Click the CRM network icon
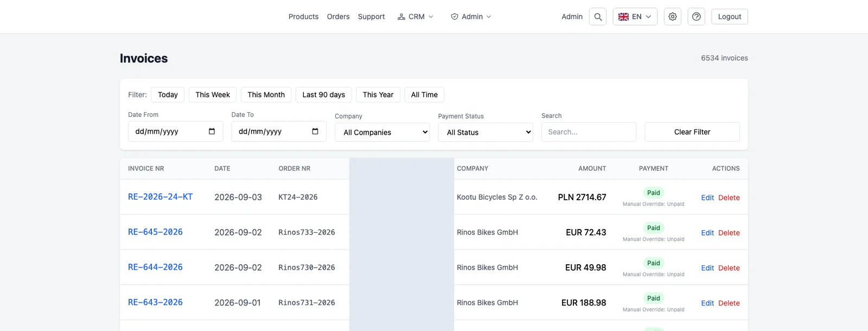Screen dimensions: 868x331 [x=401, y=17]
